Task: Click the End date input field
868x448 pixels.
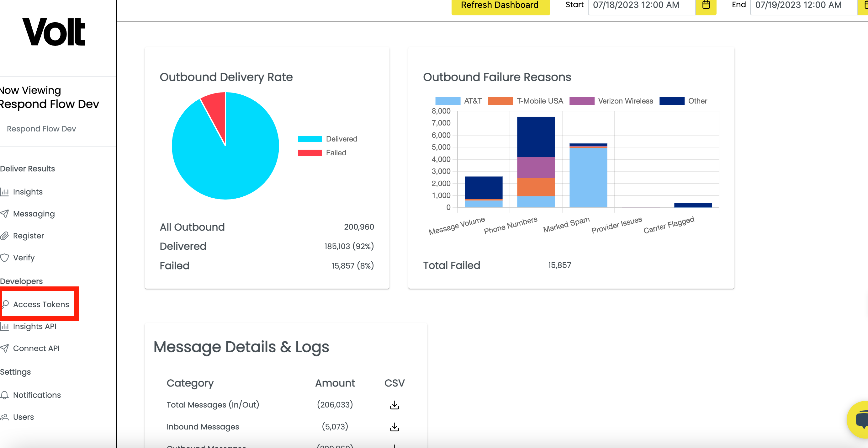Action: (x=803, y=5)
